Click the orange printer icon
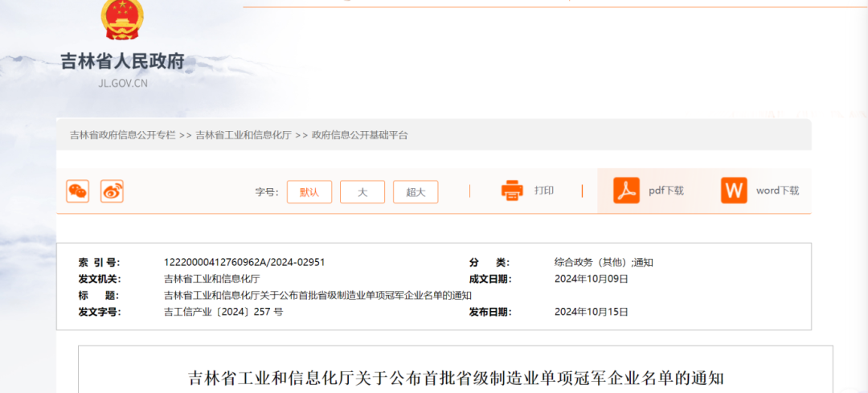 pyautogui.click(x=512, y=190)
